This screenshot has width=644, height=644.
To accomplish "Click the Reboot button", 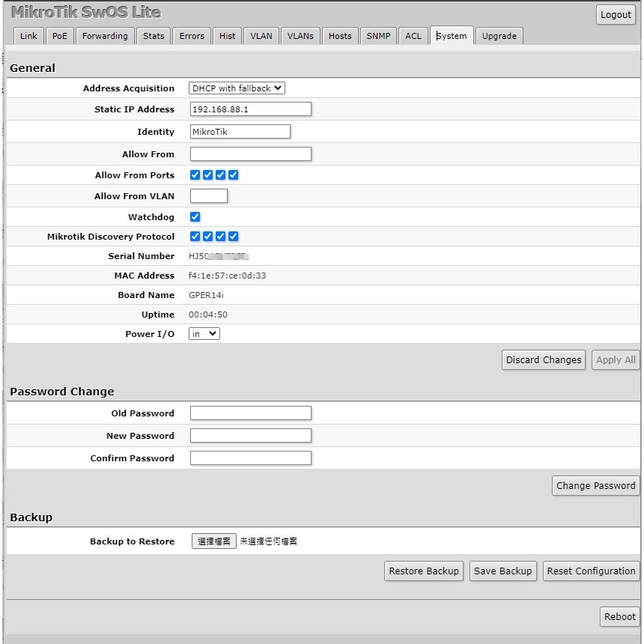I will [619, 617].
